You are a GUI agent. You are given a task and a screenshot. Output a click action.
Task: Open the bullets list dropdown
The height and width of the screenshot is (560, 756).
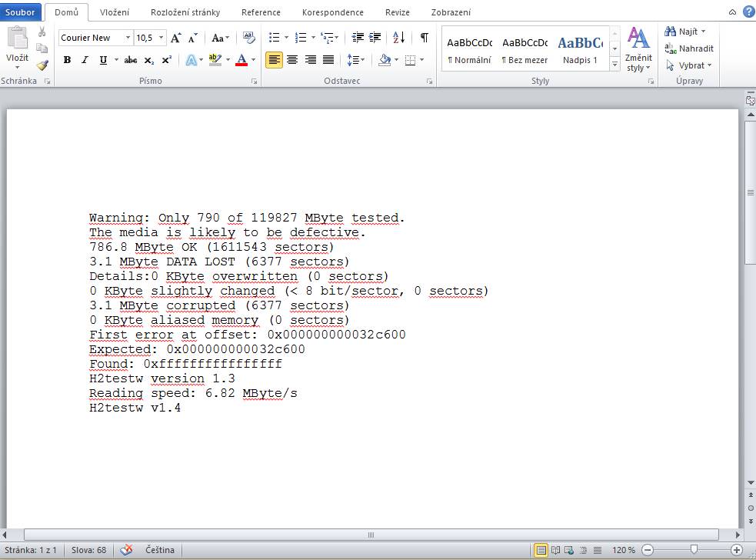click(x=286, y=38)
